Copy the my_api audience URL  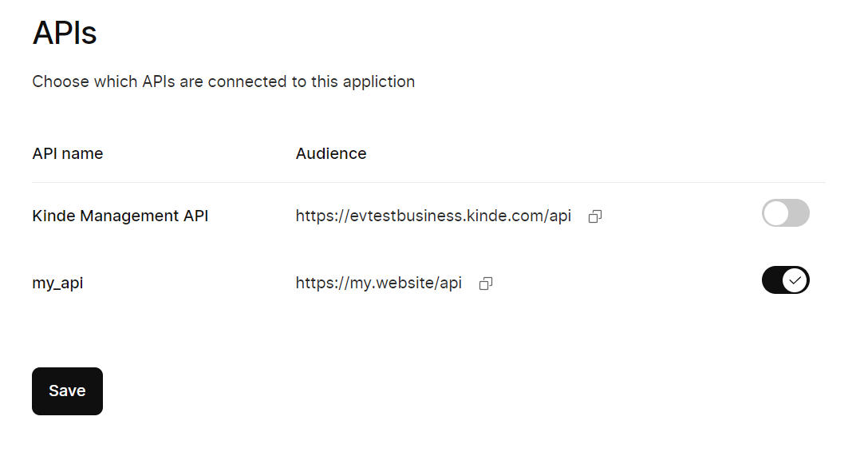click(x=485, y=284)
